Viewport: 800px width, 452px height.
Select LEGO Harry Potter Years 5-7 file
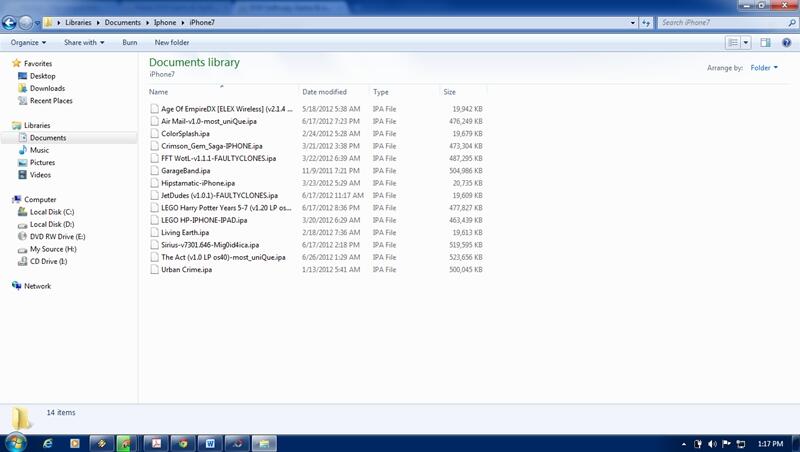click(x=227, y=208)
